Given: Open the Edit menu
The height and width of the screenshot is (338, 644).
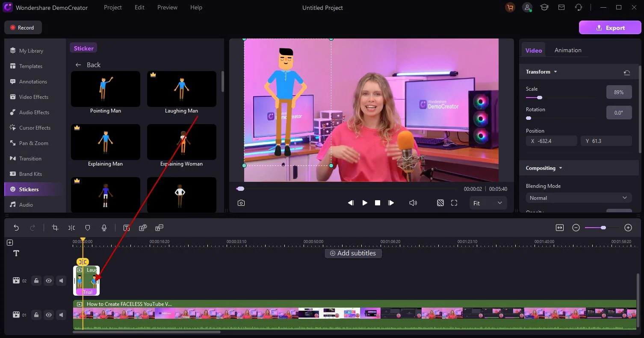Looking at the screenshot, I should [x=139, y=7].
